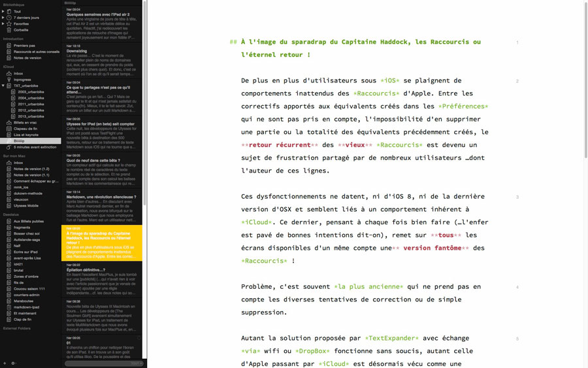Click the Bosser chez soi document icon
The width and height of the screenshot is (588, 368).
9,233
